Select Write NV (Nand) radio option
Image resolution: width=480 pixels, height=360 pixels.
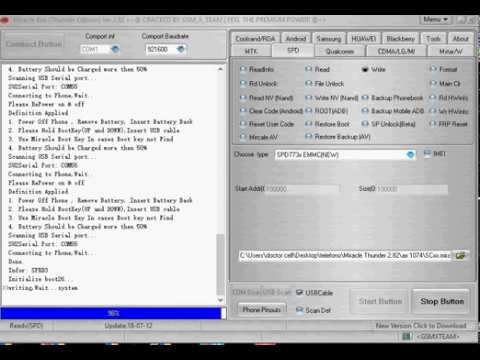[x=332, y=98]
